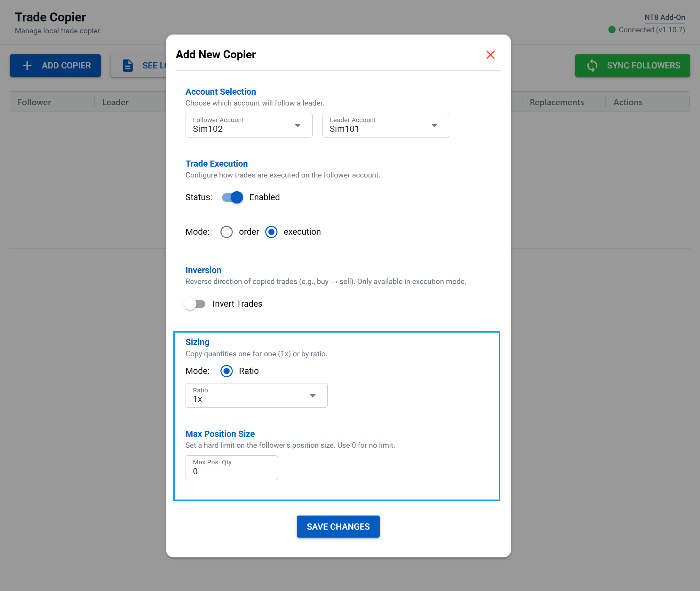Click the Sync Followers button label
Viewport: 700px width, 591px height.
(x=643, y=65)
